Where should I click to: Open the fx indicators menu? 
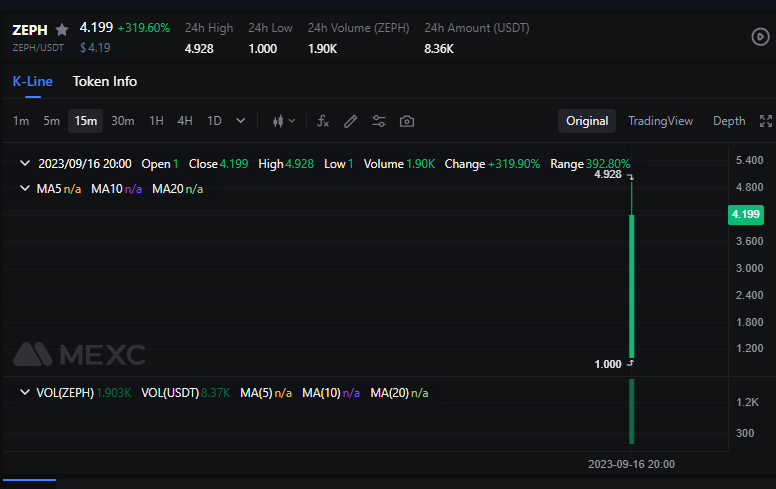323,121
